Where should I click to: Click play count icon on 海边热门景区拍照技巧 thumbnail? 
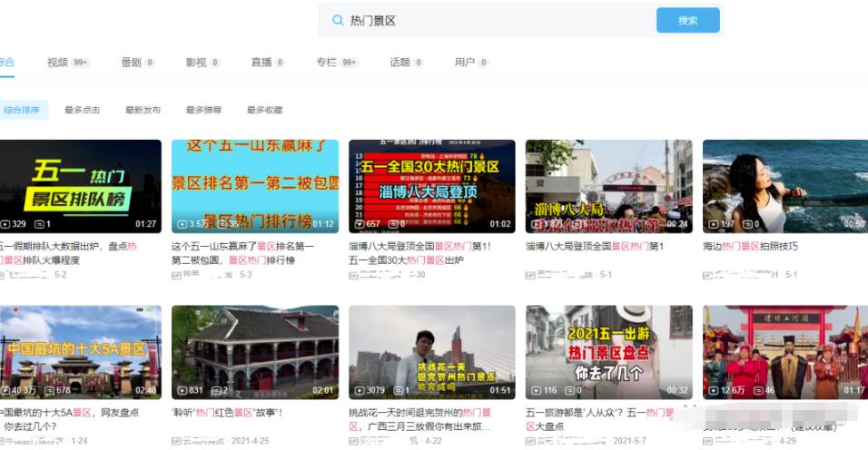point(713,224)
